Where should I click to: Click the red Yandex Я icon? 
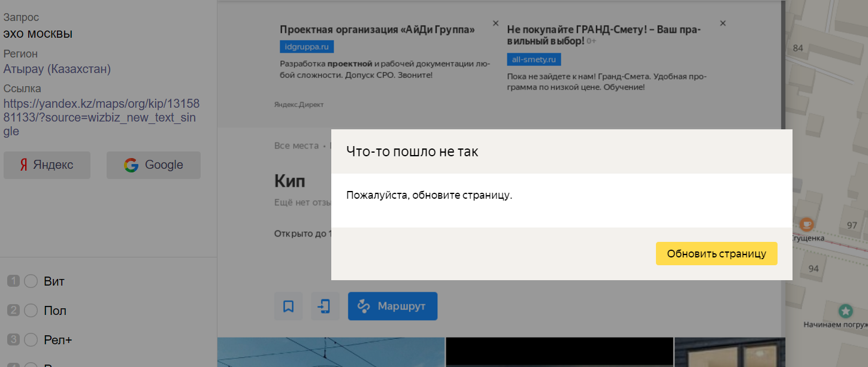tap(23, 165)
